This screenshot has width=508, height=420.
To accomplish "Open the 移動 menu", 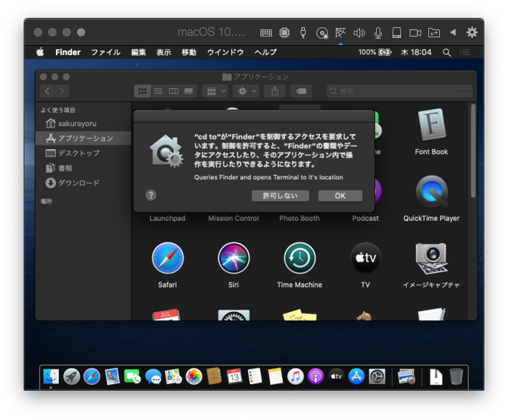I will click(x=189, y=52).
